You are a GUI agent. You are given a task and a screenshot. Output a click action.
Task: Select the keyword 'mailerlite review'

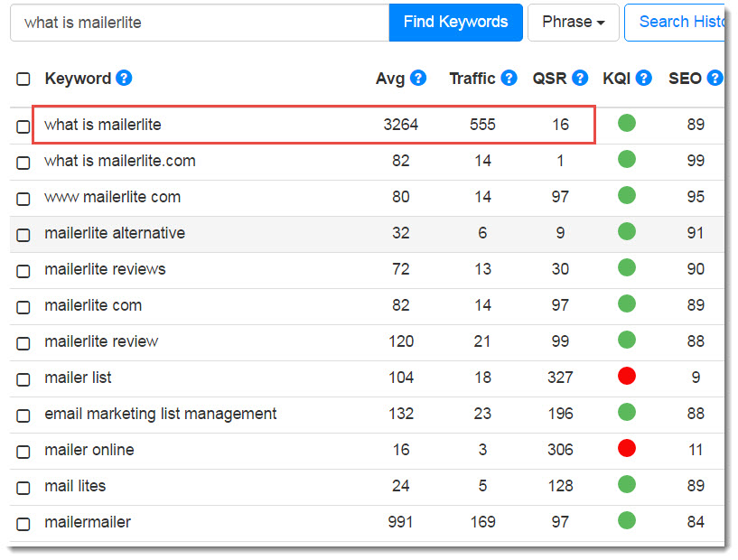pos(101,341)
